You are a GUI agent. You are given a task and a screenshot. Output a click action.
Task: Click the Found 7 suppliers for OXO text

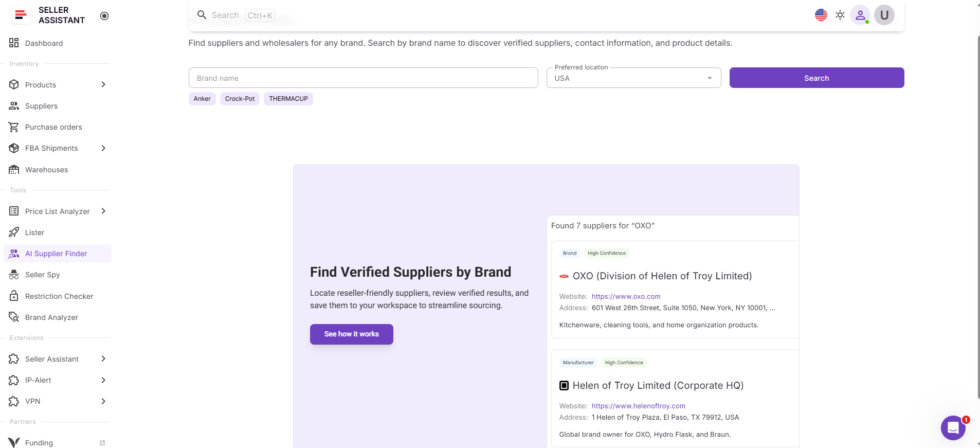click(x=603, y=226)
